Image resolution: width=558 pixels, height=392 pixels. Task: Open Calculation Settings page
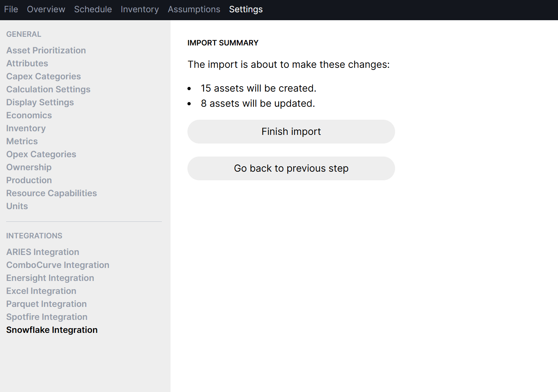48,89
